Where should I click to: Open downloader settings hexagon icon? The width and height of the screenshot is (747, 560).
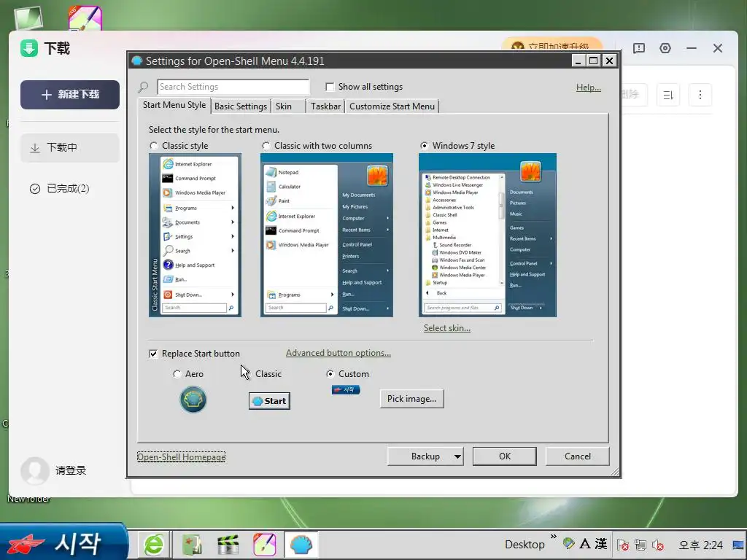pos(665,48)
